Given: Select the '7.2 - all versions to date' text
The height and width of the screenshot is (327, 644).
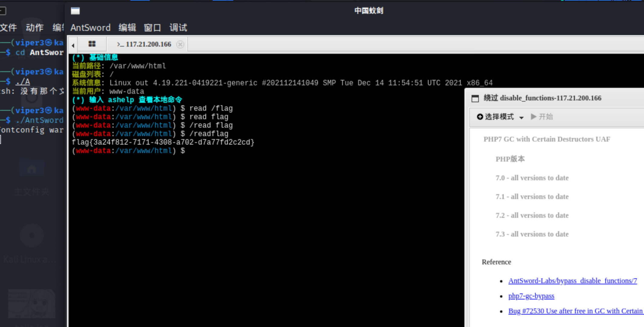Looking at the screenshot, I should point(532,215).
